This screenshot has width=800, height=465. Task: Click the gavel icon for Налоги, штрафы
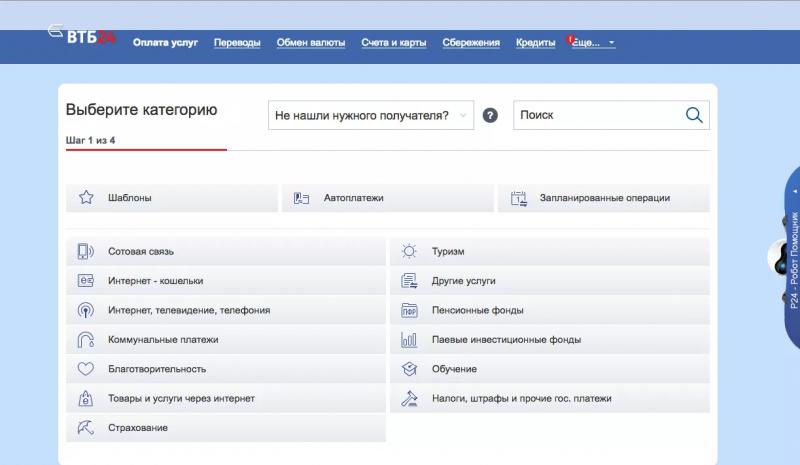[409, 398]
